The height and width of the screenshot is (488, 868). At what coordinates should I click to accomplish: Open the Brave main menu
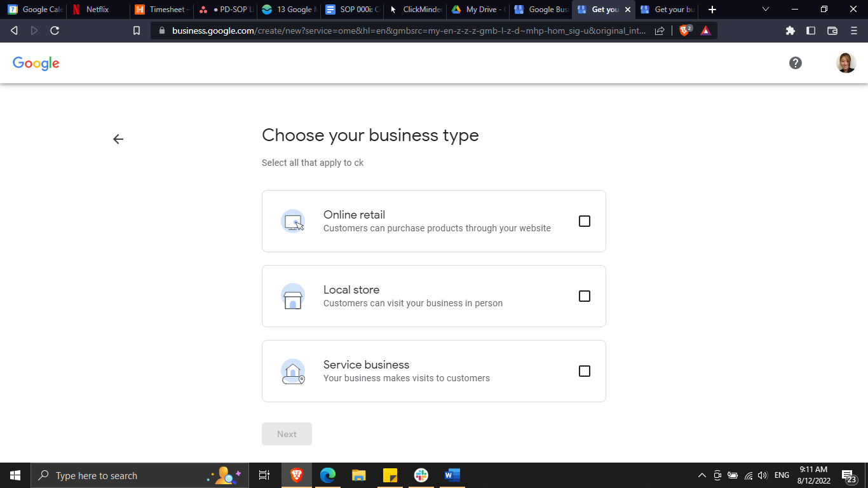click(853, 30)
